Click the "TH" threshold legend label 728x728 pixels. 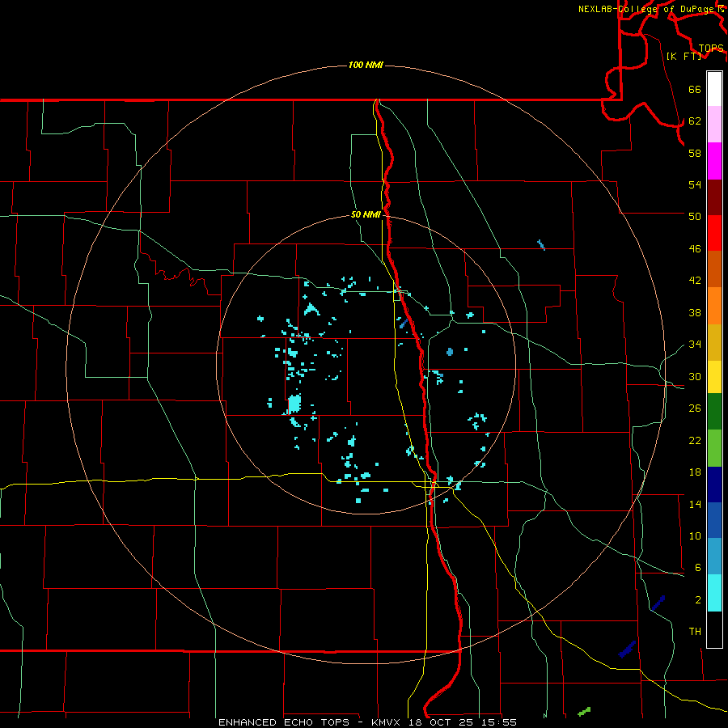point(695,632)
